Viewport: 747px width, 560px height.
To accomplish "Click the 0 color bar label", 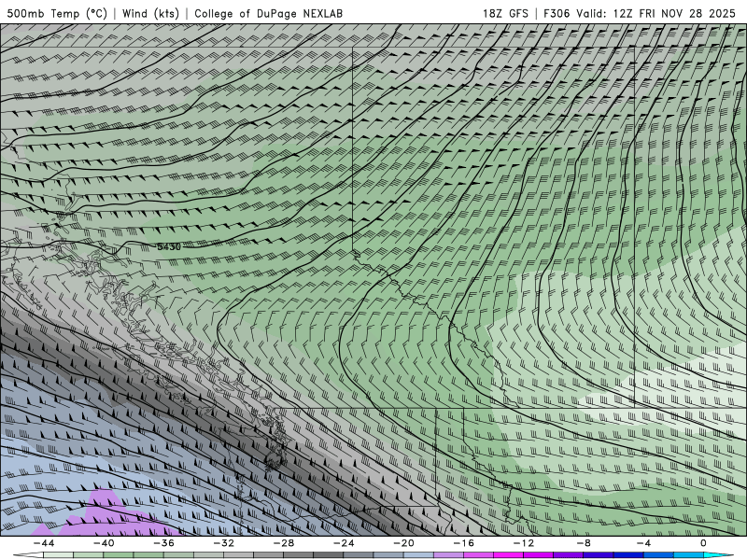I will coord(704,543).
